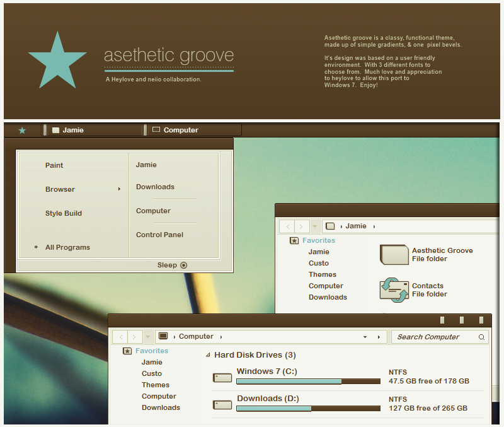This screenshot has width=504, height=427.
Task: Open the address bar history dropdown in Computer window
Action: tap(365, 337)
